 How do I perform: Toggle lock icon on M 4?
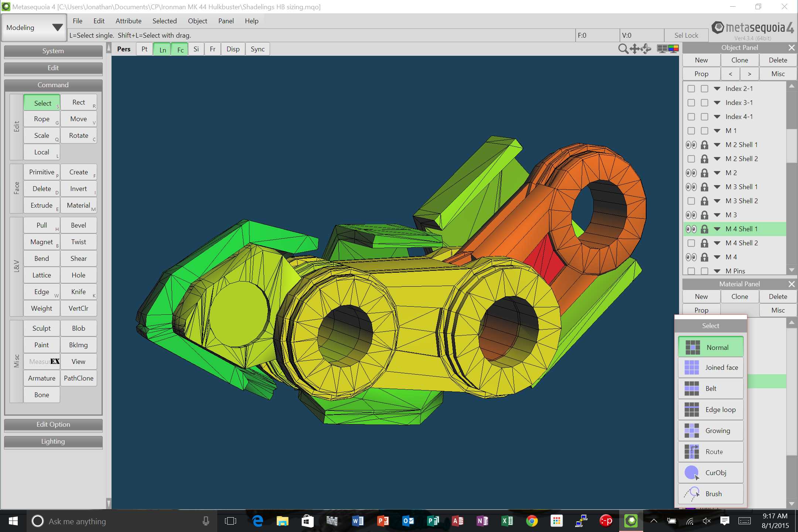pos(705,257)
